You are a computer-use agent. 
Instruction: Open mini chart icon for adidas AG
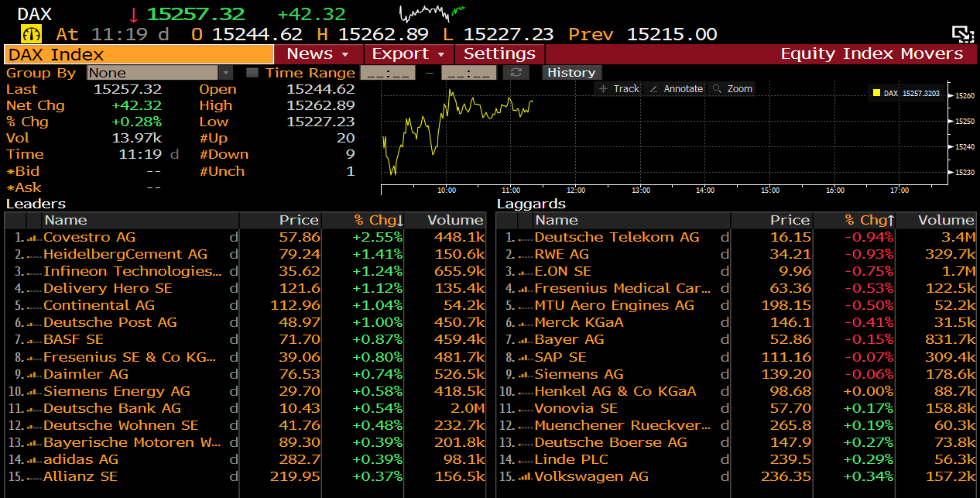click(34, 460)
